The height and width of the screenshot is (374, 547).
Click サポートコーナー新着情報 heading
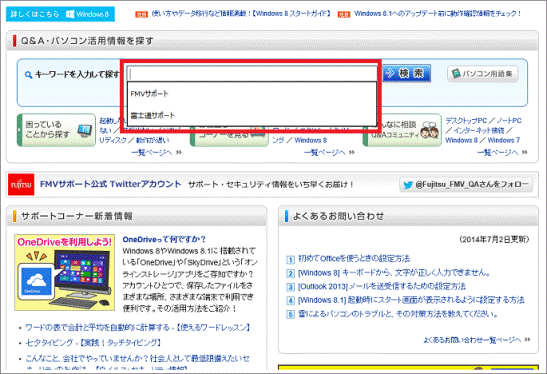77,216
